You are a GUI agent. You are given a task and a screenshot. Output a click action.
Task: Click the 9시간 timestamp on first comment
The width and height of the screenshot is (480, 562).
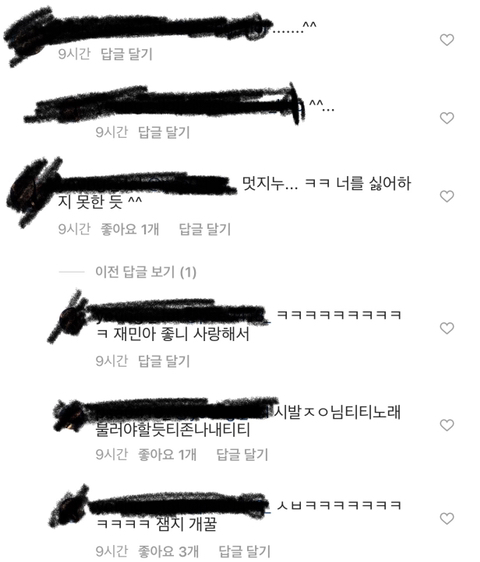(74, 54)
